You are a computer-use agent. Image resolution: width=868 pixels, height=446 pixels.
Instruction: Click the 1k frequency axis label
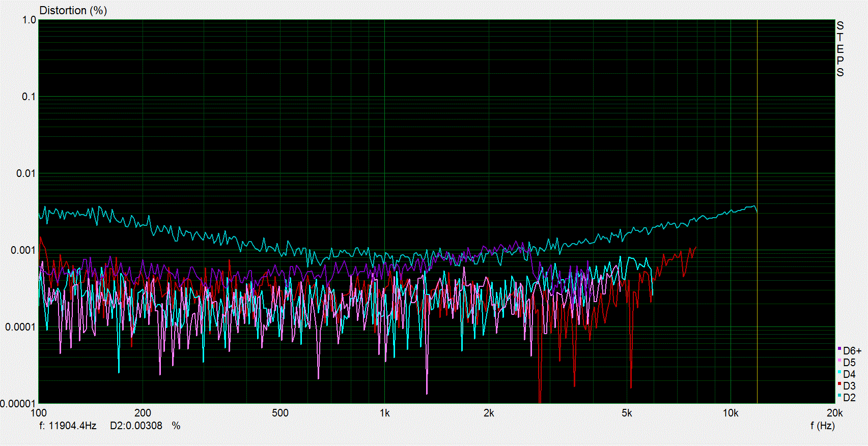[x=384, y=413]
